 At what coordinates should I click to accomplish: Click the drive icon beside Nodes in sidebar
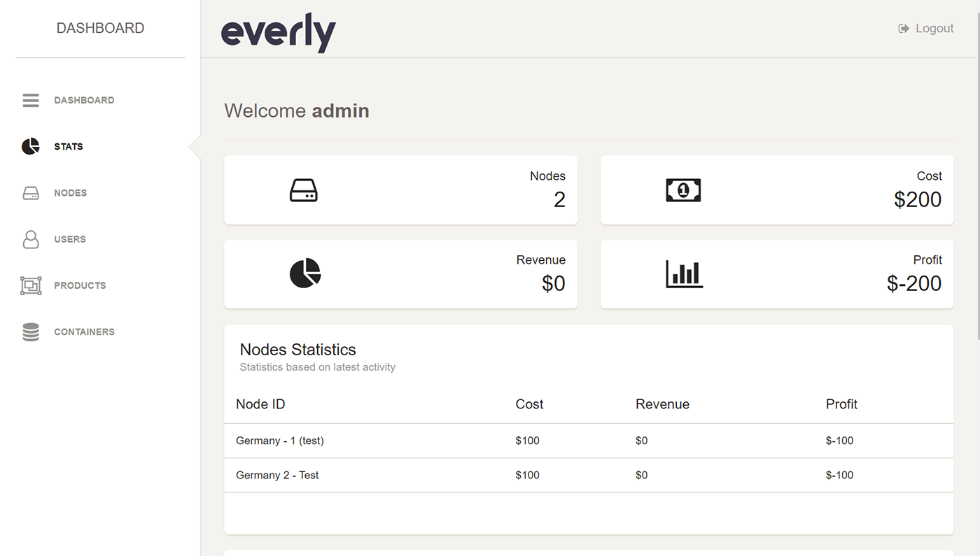(x=31, y=193)
